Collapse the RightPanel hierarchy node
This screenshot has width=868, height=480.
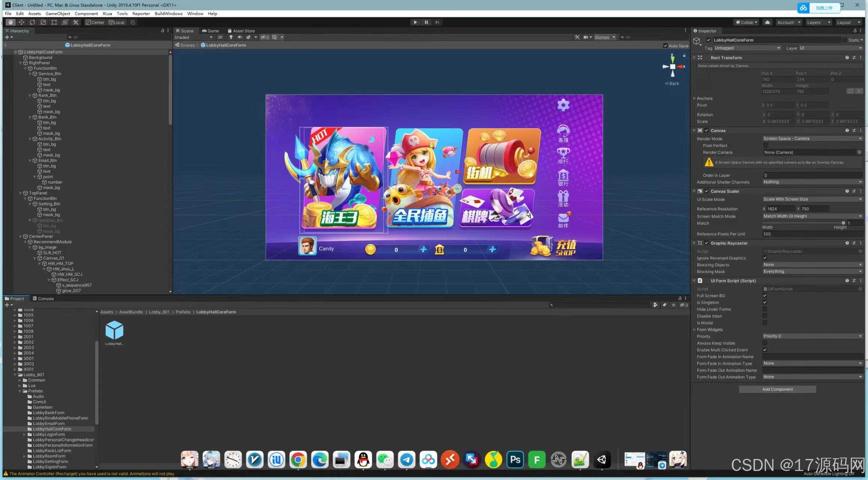click(x=20, y=63)
